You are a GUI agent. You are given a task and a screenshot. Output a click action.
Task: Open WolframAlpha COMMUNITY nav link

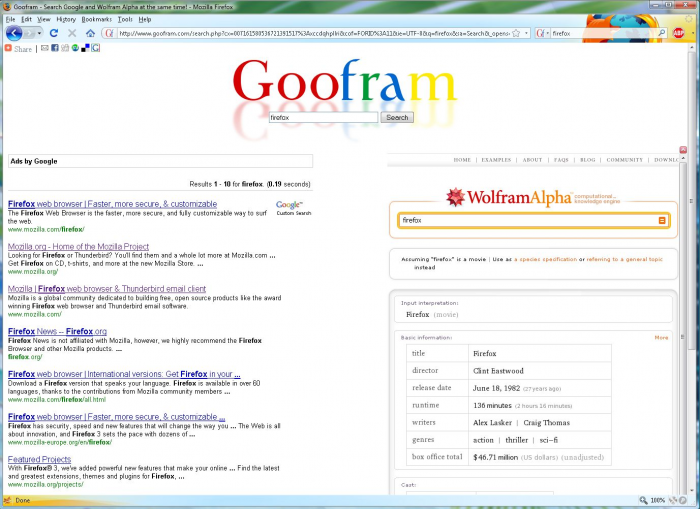625,160
